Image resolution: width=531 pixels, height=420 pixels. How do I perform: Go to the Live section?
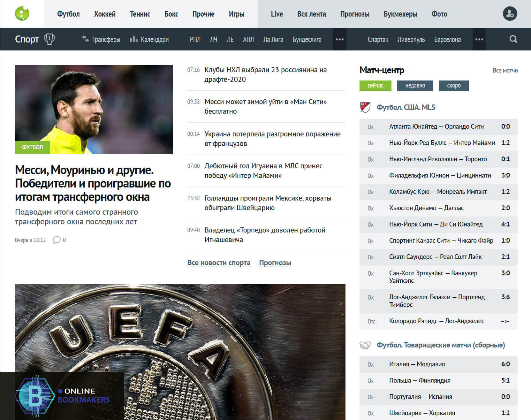click(x=277, y=14)
